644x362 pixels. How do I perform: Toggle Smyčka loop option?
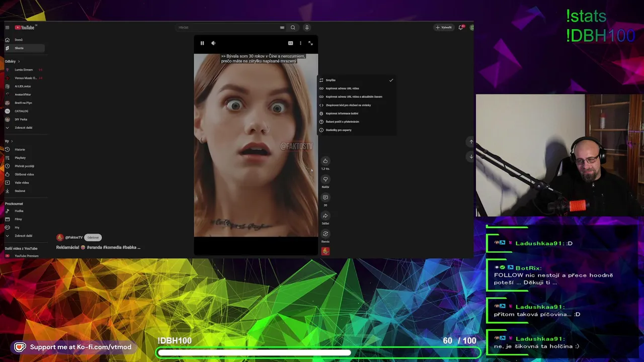357,80
